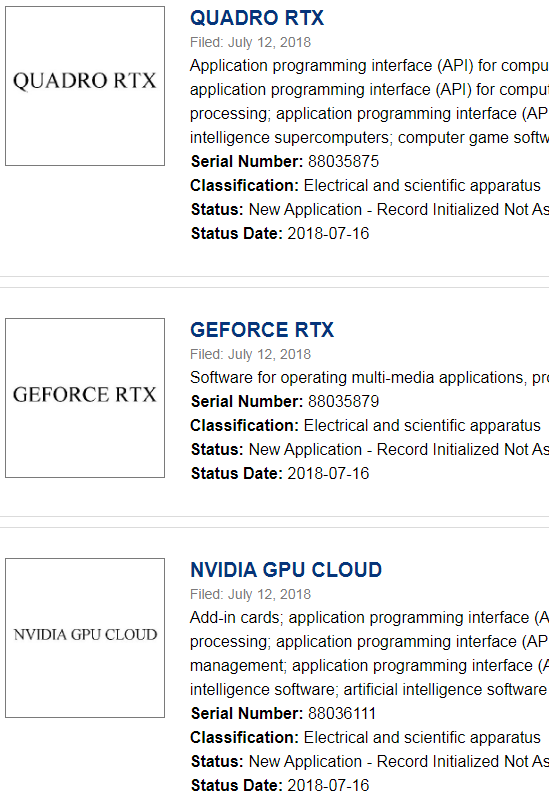Click the GEFORCE RTX logo thumbnail
This screenshot has height=795, width=549.
[x=85, y=398]
